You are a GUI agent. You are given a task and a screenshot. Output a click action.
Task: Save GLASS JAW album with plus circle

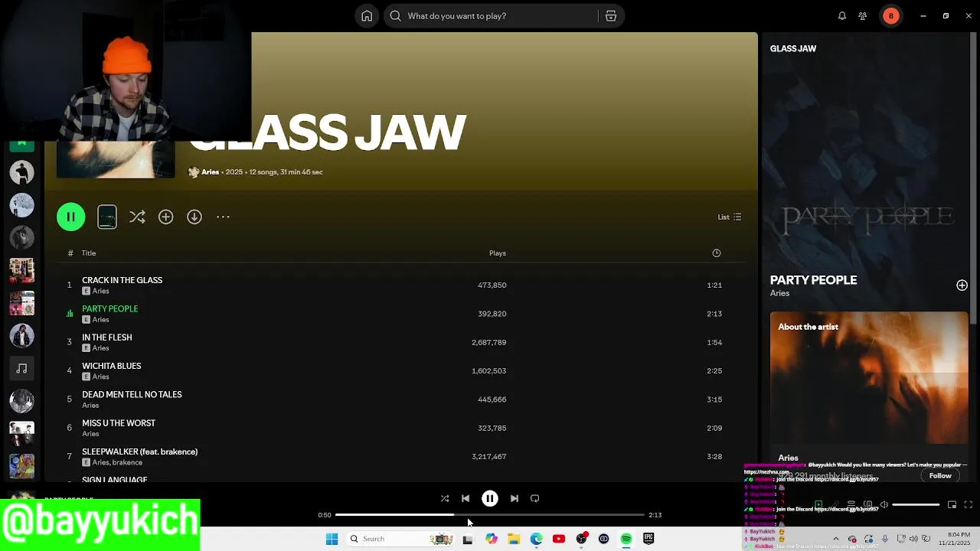pyautogui.click(x=166, y=217)
